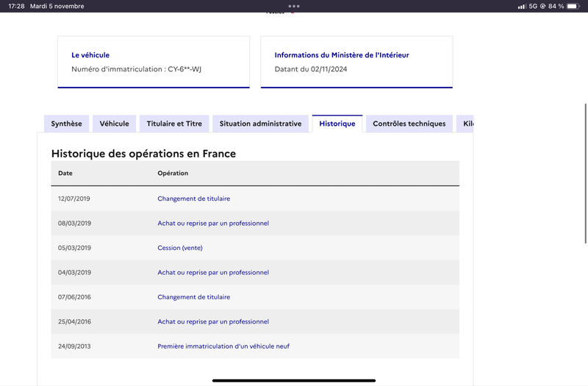Open the 04/03/2019 Achat ou reprise operation

point(213,272)
